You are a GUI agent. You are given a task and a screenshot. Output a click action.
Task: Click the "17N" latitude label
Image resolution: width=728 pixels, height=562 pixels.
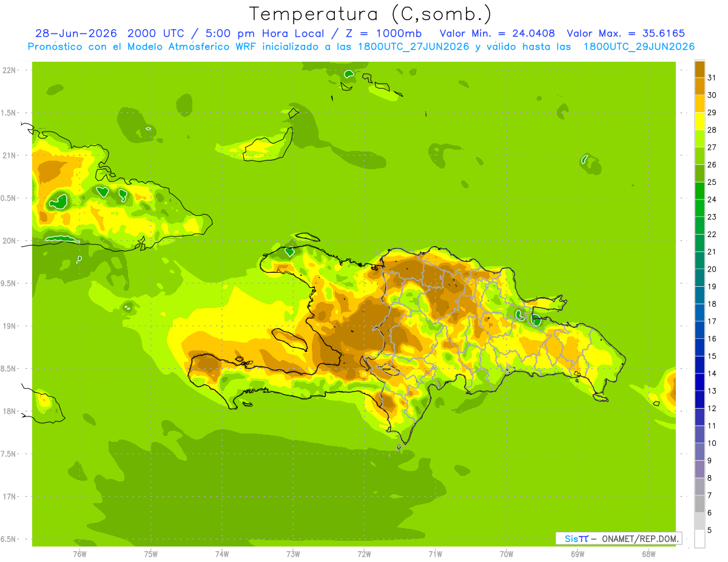[x=10, y=497]
